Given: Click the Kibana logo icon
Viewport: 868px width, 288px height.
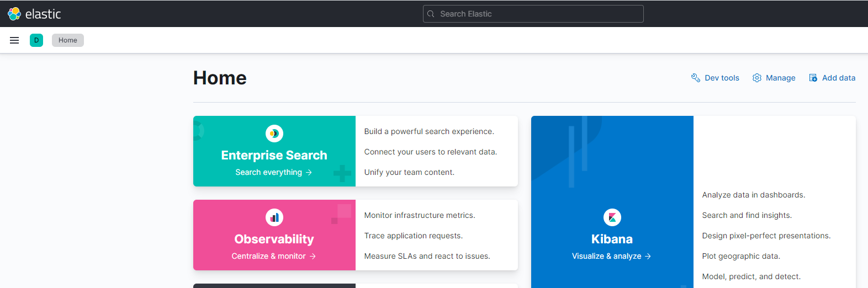Looking at the screenshot, I should pos(612,217).
